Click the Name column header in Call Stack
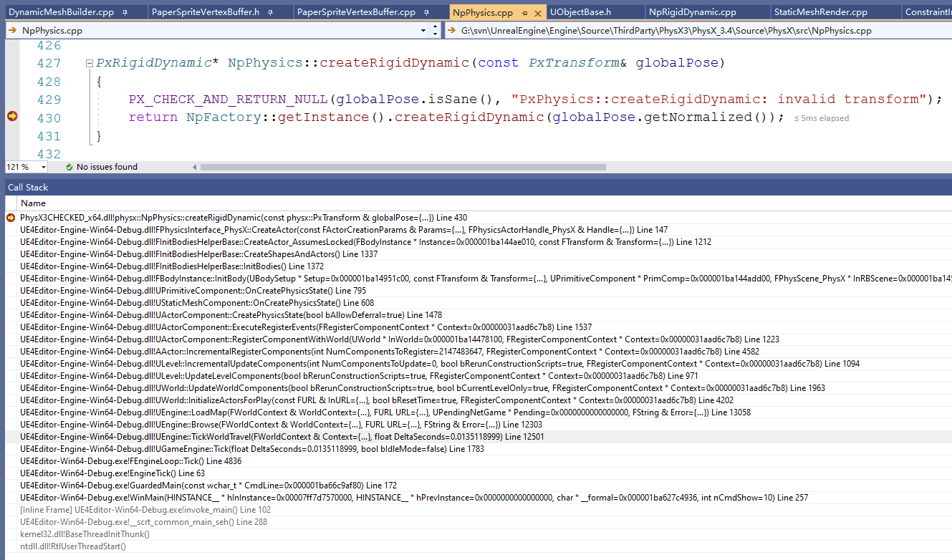This screenshot has width=952, height=560. click(x=33, y=203)
